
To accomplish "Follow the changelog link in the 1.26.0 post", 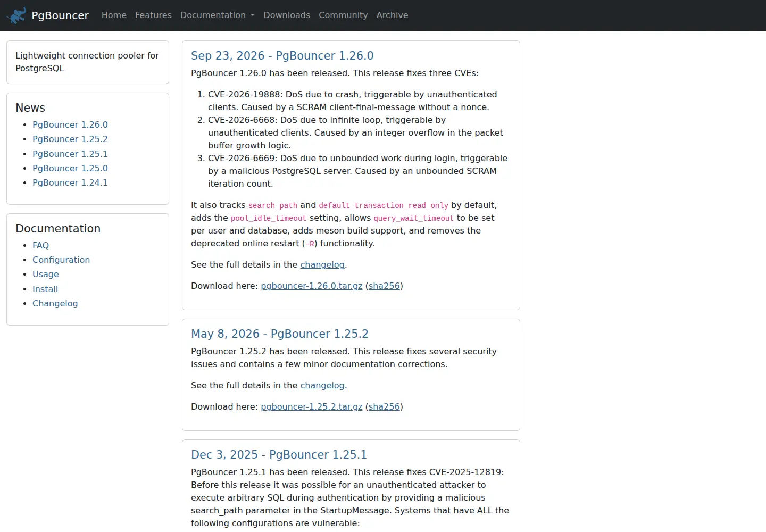I will (x=322, y=264).
